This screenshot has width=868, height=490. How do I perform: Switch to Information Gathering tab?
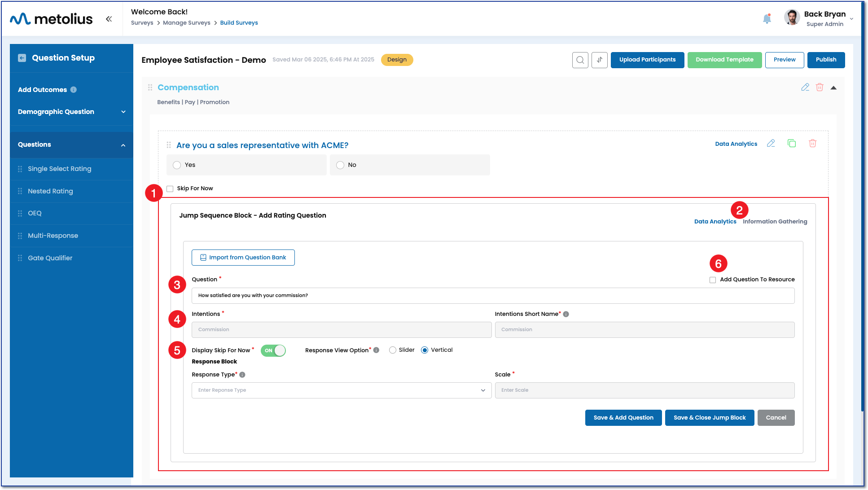pos(775,222)
